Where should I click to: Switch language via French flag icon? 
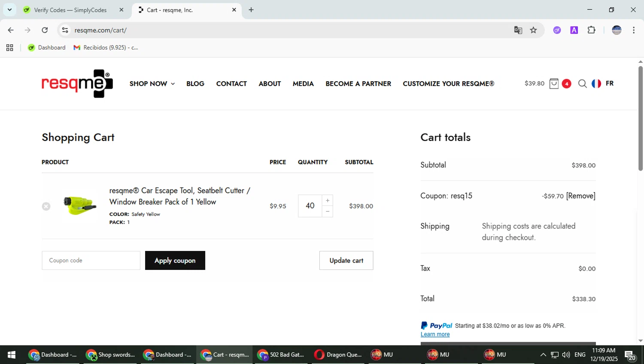coord(596,83)
